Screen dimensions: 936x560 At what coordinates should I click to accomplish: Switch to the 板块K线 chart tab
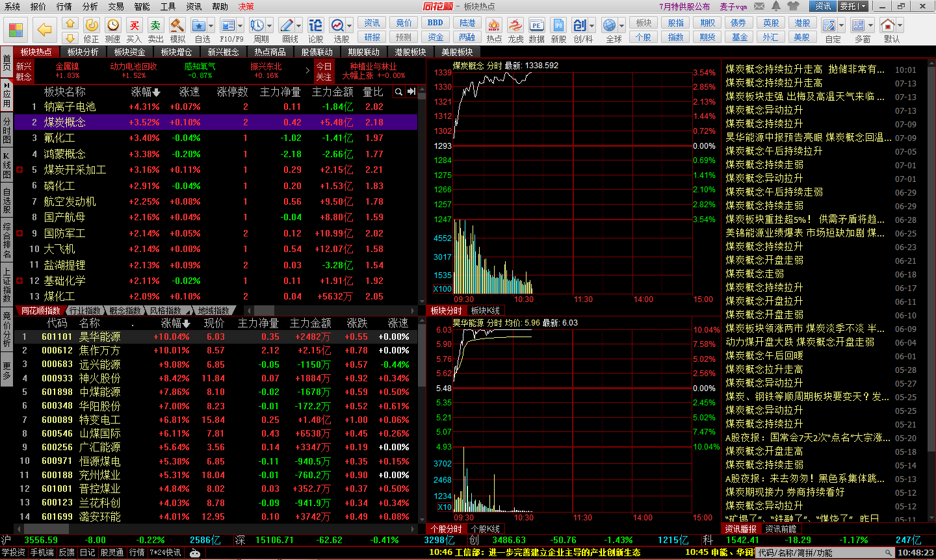[485, 311]
